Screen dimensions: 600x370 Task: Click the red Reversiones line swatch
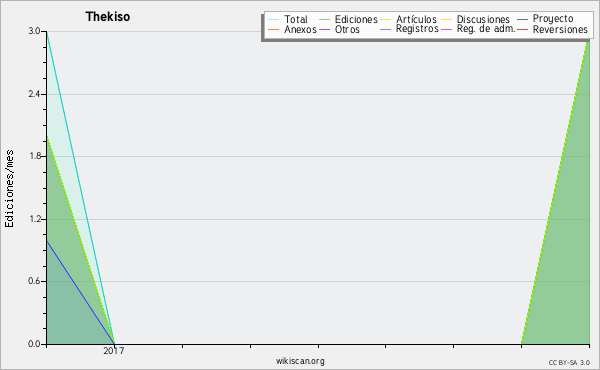click(522, 30)
